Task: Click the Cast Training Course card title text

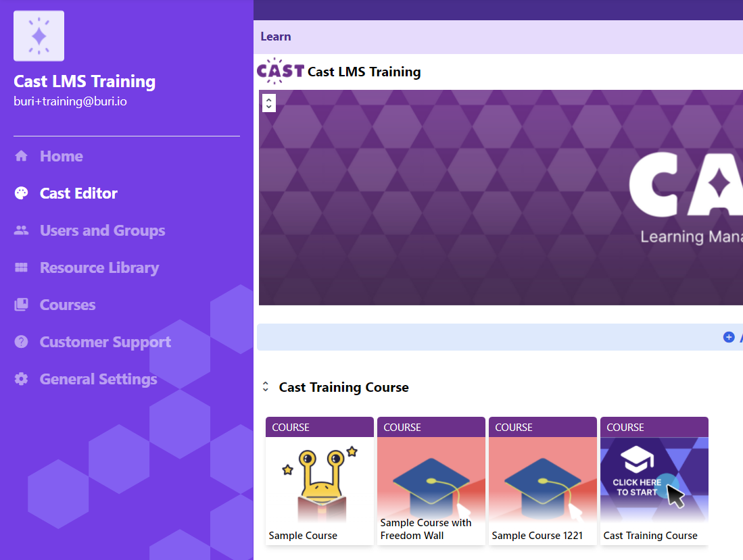Action: tap(650, 536)
